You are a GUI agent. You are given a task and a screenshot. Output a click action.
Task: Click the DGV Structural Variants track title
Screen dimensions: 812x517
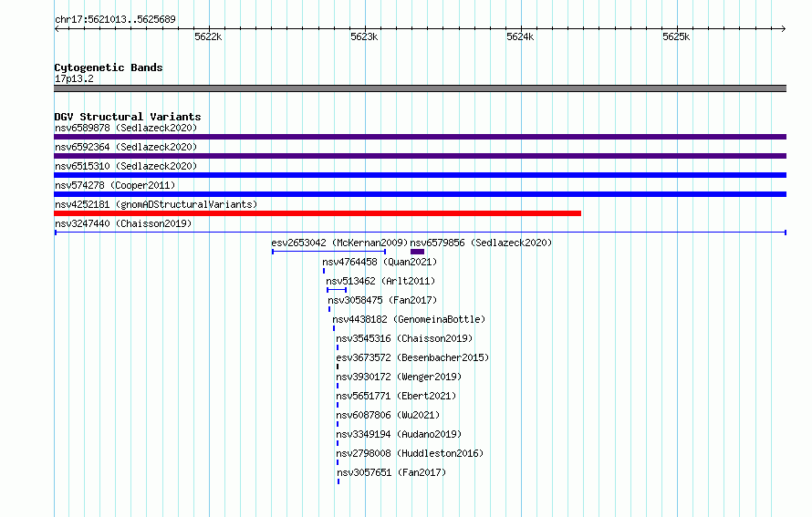pos(128,117)
